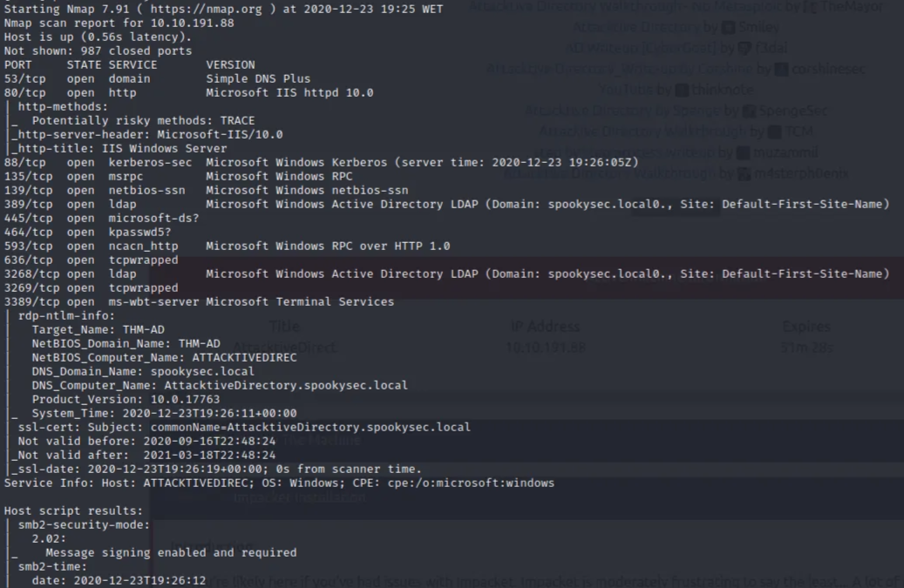This screenshot has width=904, height=588.
Task: Click background page's 'Expires' column header
Action: click(x=806, y=327)
